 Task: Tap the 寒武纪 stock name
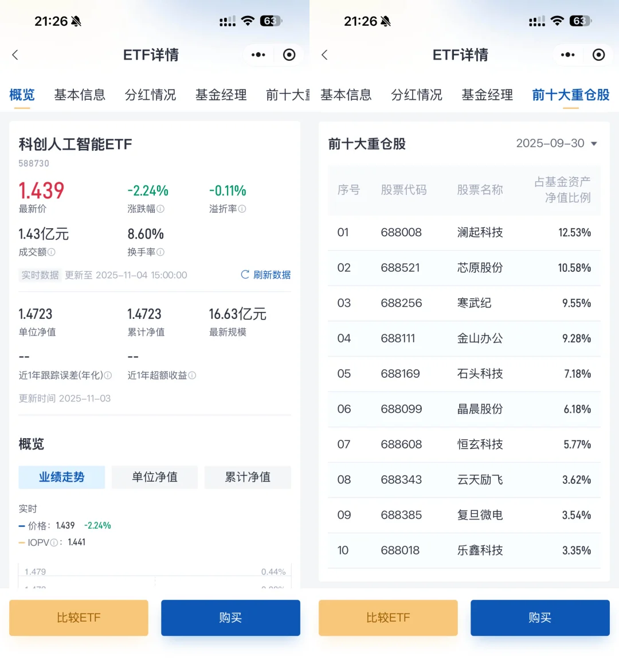click(474, 303)
